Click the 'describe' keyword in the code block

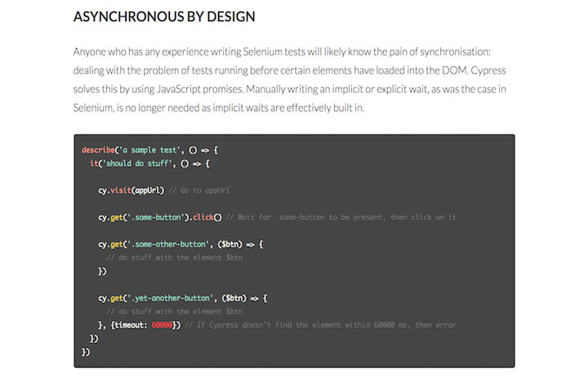pos(98,150)
